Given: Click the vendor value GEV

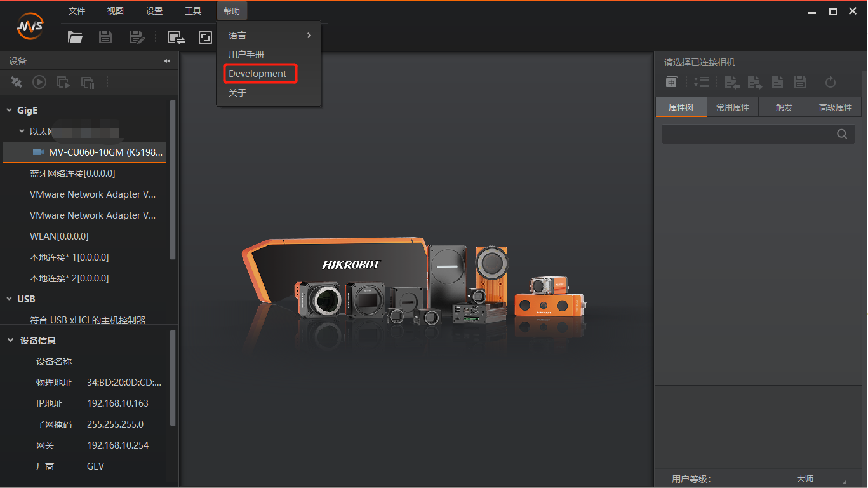Looking at the screenshot, I should point(95,466).
